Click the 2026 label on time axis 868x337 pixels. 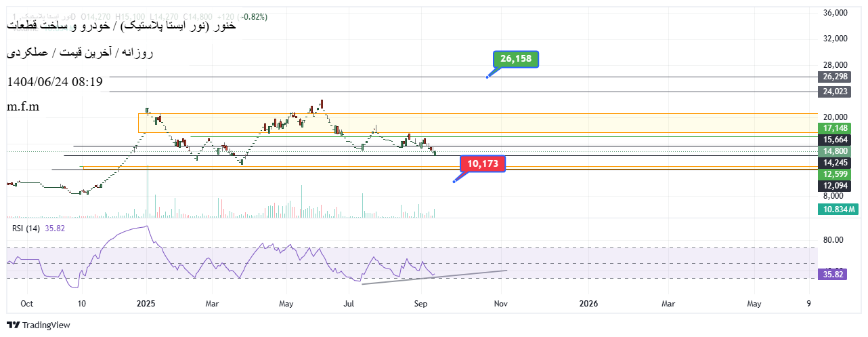(x=588, y=304)
